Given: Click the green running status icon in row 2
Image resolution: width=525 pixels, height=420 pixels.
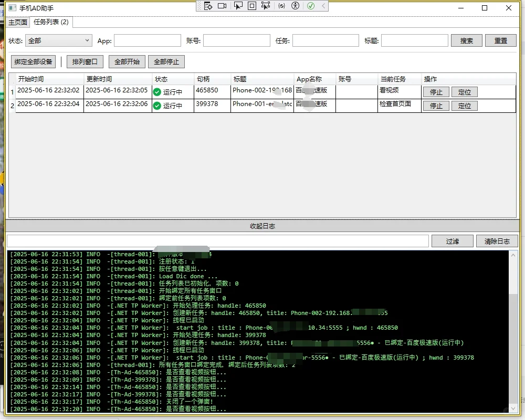Looking at the screenshot, I should [x=157, y=106].
